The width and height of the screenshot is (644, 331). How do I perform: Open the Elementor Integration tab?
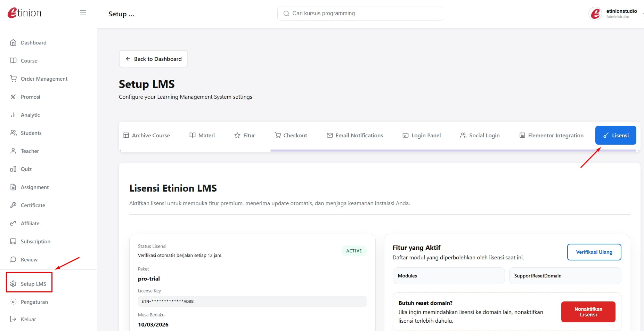point(551,136)
